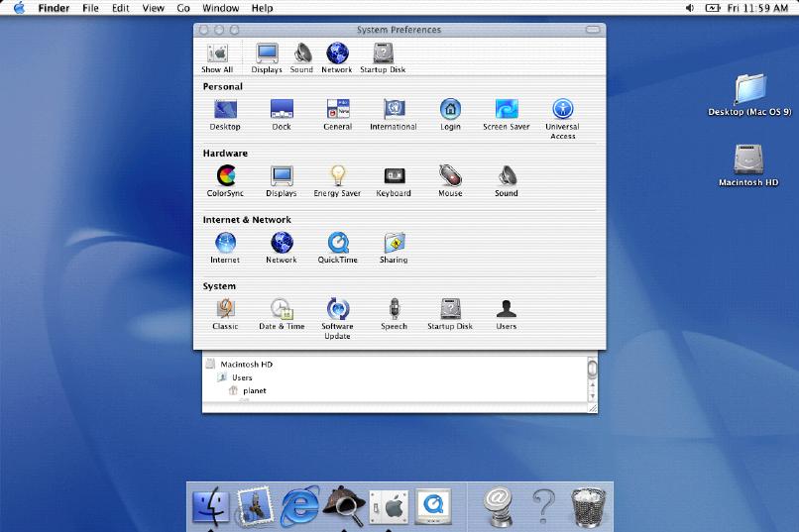Open the Speech preference pane

(394, 314)
